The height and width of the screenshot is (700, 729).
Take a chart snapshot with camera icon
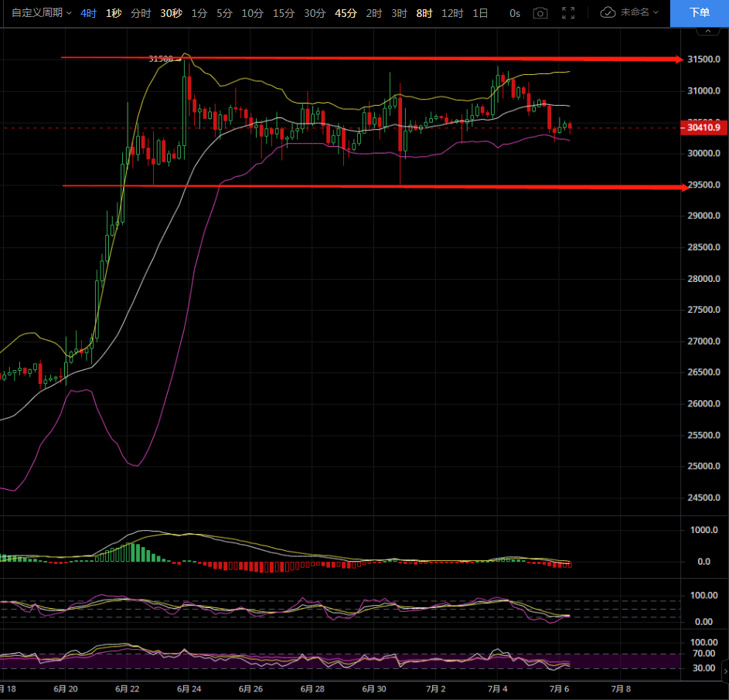pyautogui.click(x=540, y=13)
